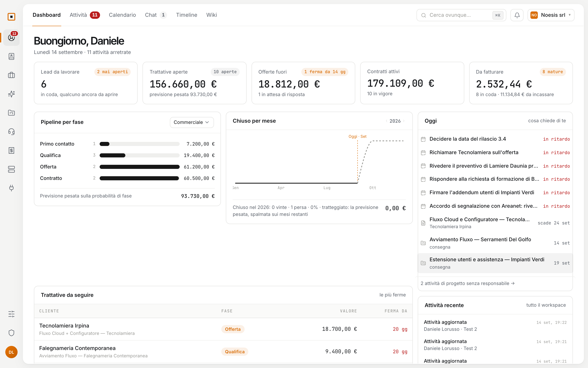Click the Offerta phase badge for Tecnolamiera Irpina

pos(233,329)
